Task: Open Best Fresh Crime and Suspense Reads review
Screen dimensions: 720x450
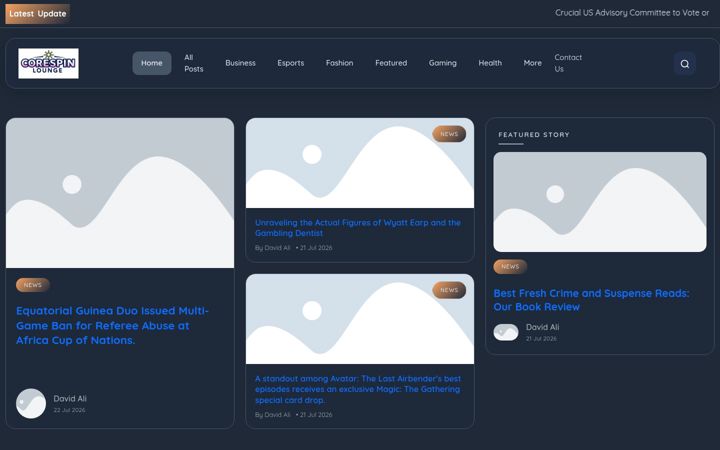Action: [591, 300]
